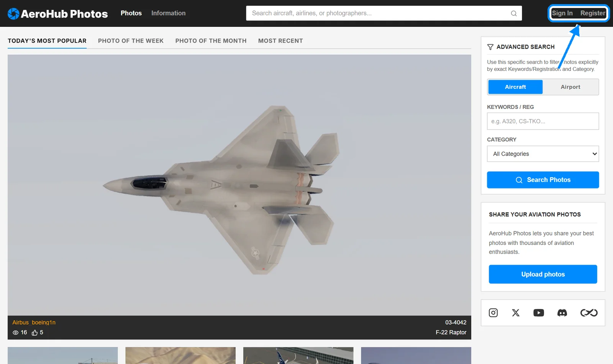Select the Aircraft search mode toggle
This screenshot has width=613, height=364.
(x=515, y=87)
